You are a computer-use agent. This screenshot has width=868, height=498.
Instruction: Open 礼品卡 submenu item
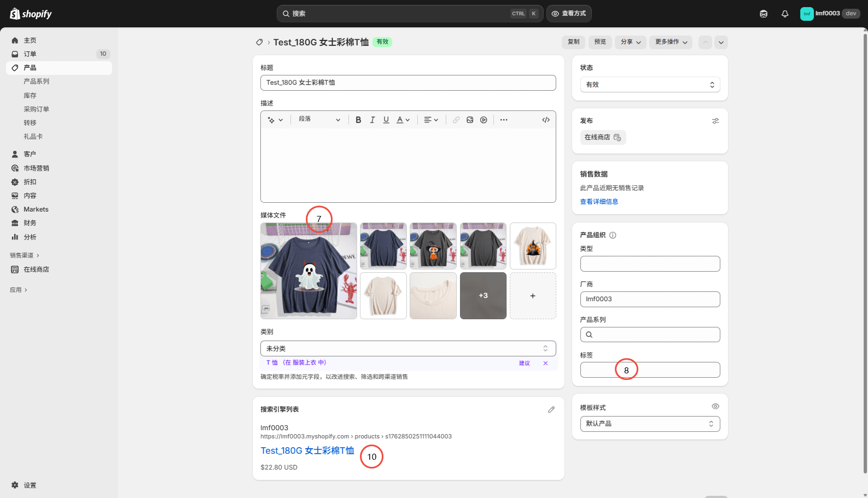click(33, 137)
